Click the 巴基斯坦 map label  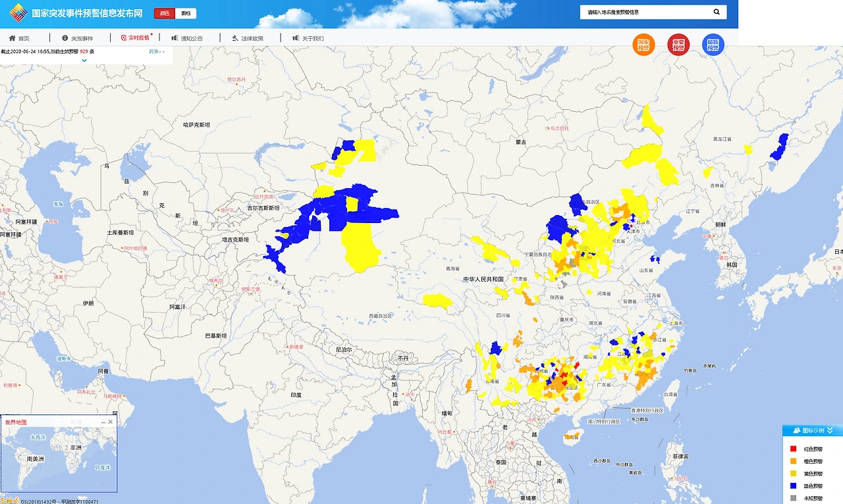216,336
